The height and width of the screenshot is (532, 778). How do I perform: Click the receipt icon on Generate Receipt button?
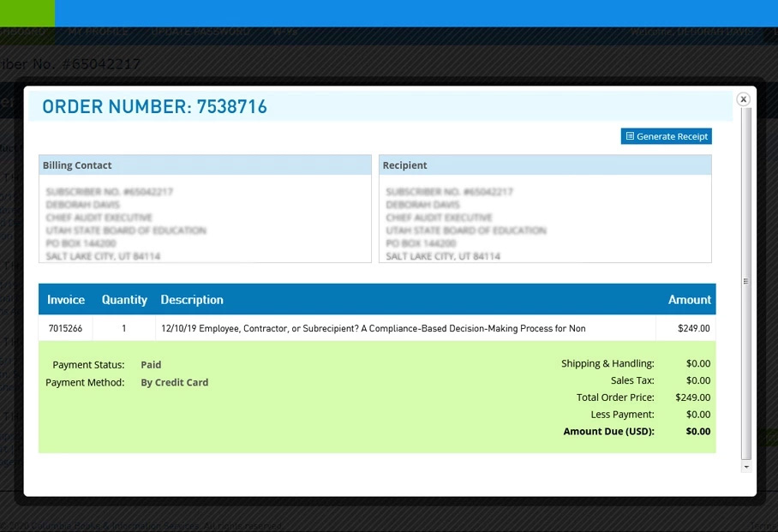coord(631,136)
